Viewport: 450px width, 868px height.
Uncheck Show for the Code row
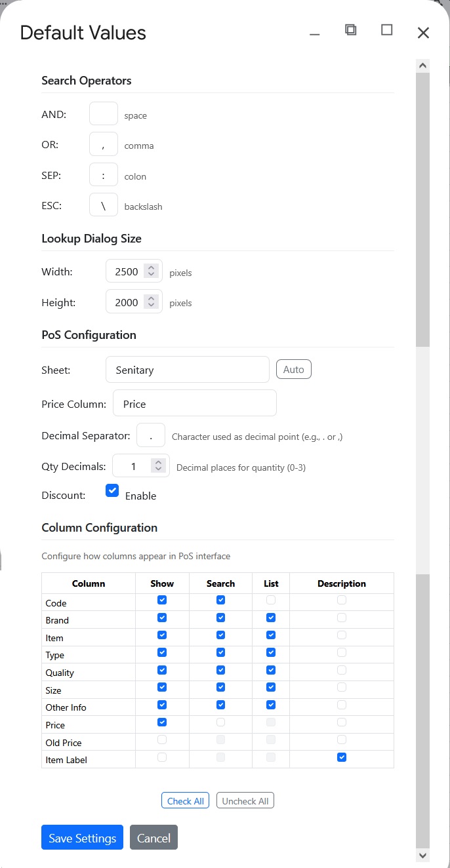[x=162, y=600]
